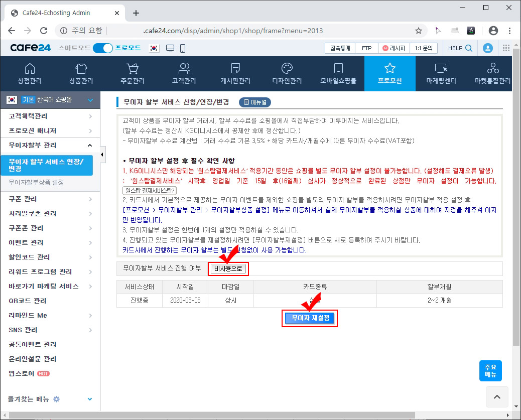This screenshot has height=420, width=521.
Task: Preview PC shop via monitor icon
Action: tap(170, 48)
